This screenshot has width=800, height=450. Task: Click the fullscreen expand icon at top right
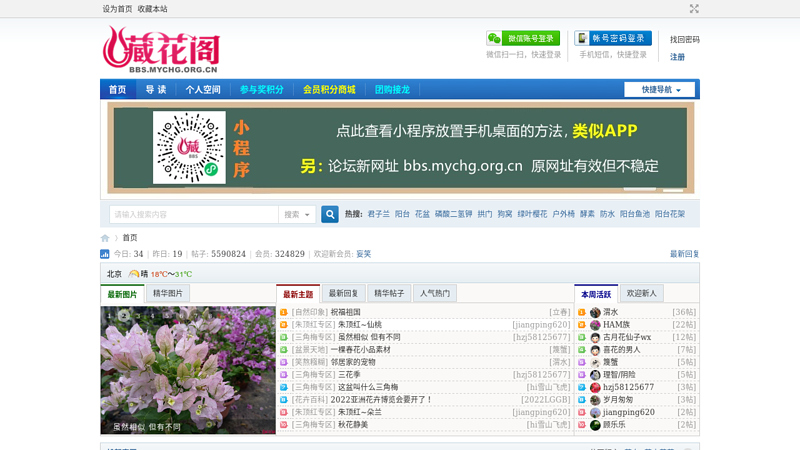pos(694,9)
